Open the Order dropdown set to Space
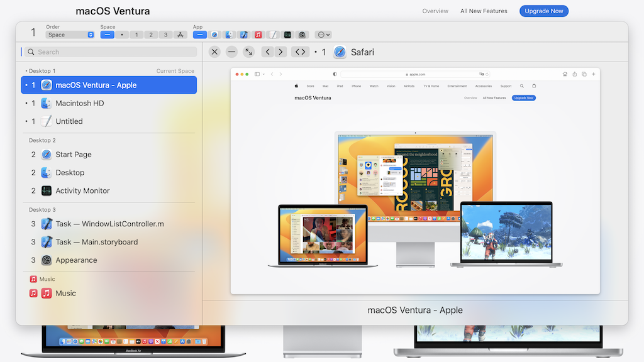Image resolution: width=644 pixels, height=362 pixels. click(70, 35)
